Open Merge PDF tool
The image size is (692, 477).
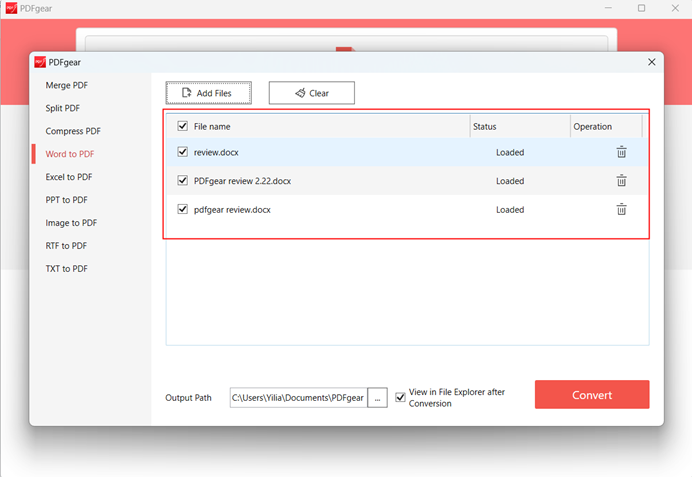[67, 85]
